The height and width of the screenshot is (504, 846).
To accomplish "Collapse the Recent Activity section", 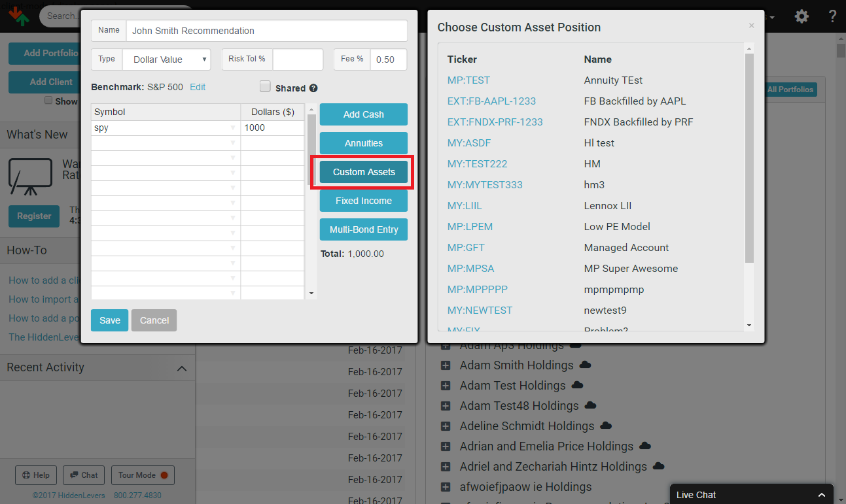I will click(x=181, y=368).
